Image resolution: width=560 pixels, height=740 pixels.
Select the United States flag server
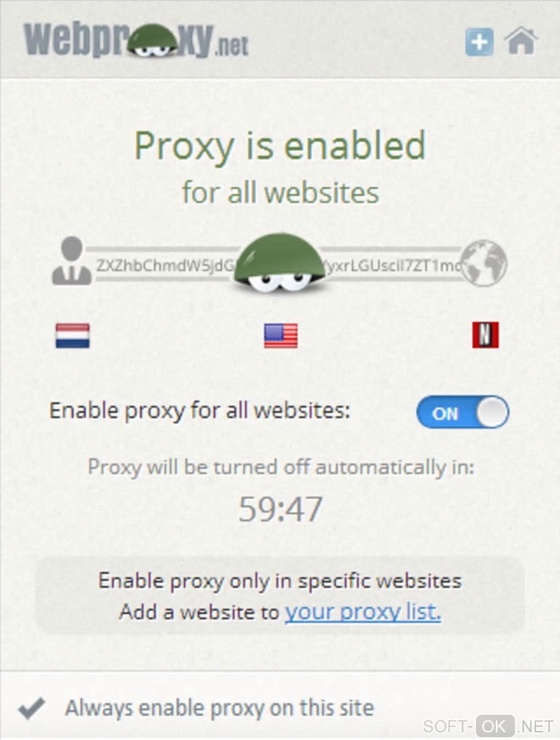pyautogui.click(x=281, y=335)
